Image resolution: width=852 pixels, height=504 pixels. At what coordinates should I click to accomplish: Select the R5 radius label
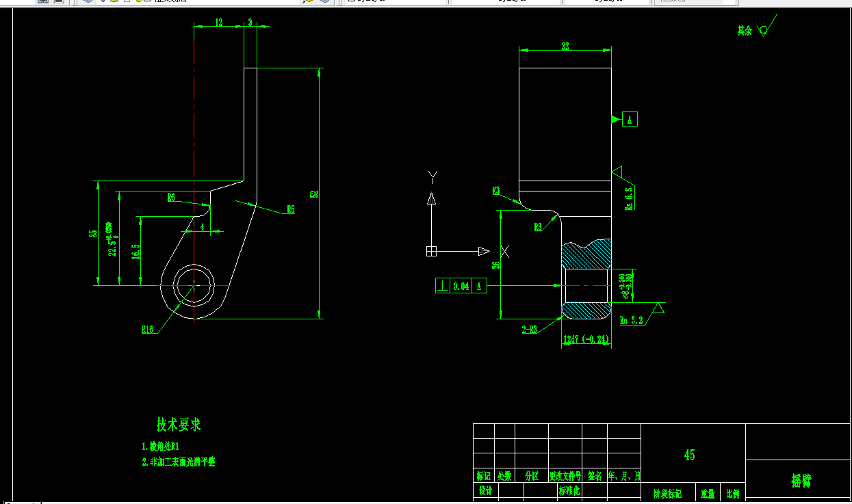(291, 209)
